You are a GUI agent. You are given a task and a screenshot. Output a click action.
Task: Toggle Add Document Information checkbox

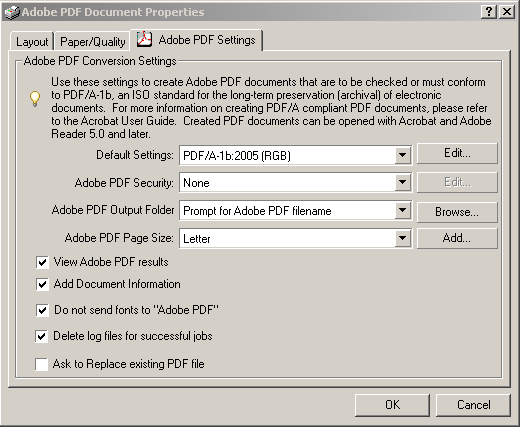(x=42, y=284)
